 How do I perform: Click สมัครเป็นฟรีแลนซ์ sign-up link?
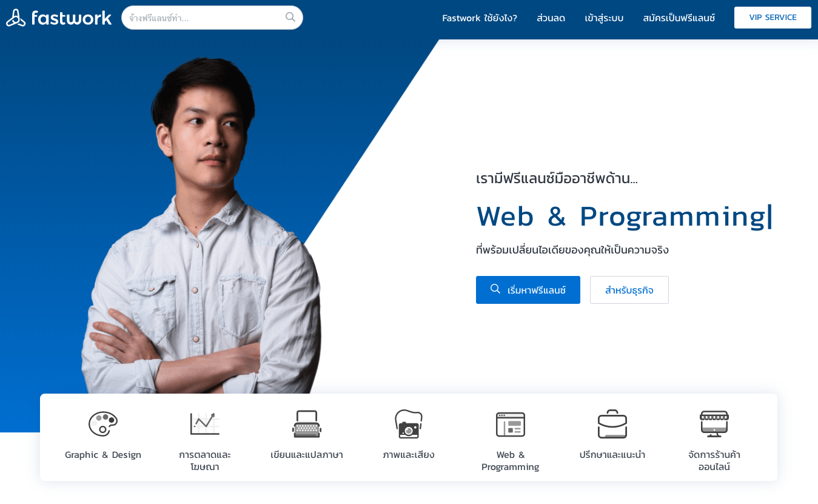tap(679, 18)
